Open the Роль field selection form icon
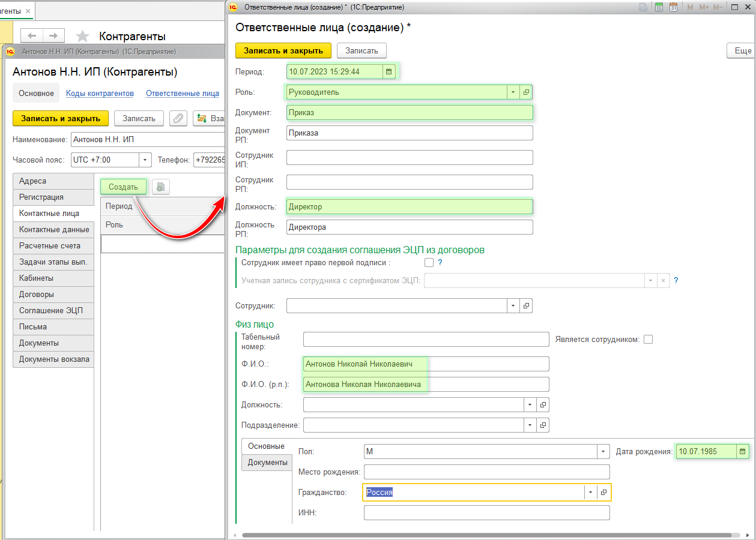The image size is (756, 540). [x=526, y=92]
